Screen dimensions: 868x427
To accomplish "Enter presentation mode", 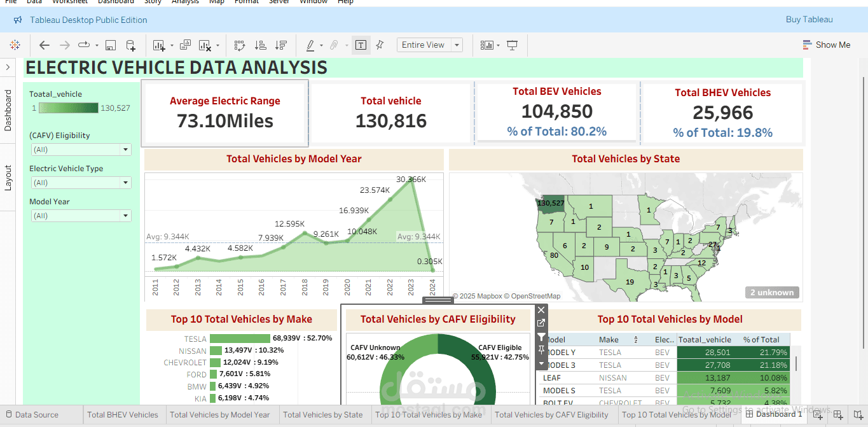I will [513, 45].
